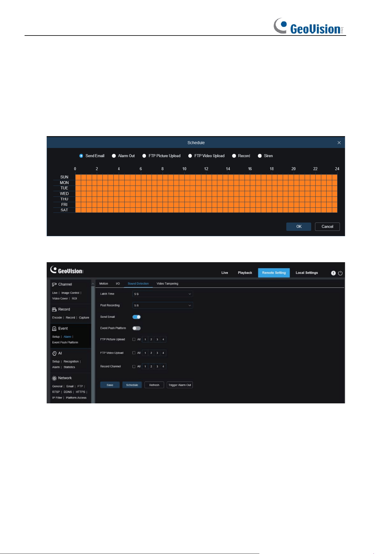Click the Record section camera icon
Screen dimensions: 392x554
pos(54,309)
